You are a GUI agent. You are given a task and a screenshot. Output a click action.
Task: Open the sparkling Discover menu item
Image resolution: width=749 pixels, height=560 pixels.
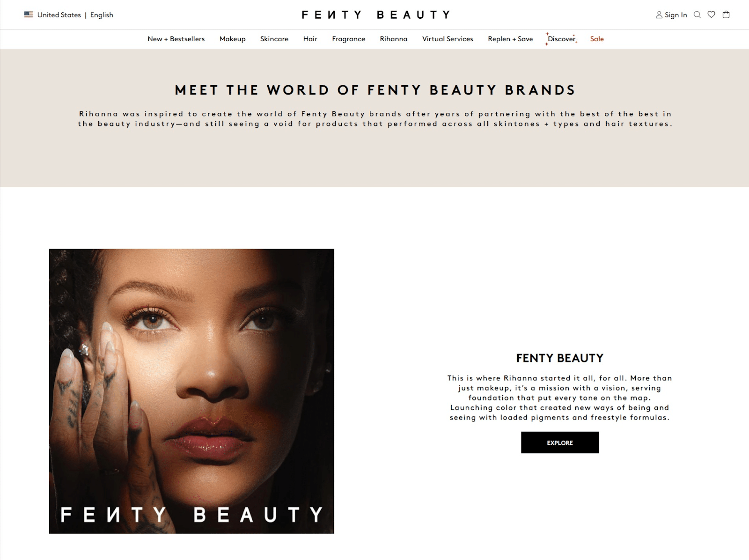(561, 39)
